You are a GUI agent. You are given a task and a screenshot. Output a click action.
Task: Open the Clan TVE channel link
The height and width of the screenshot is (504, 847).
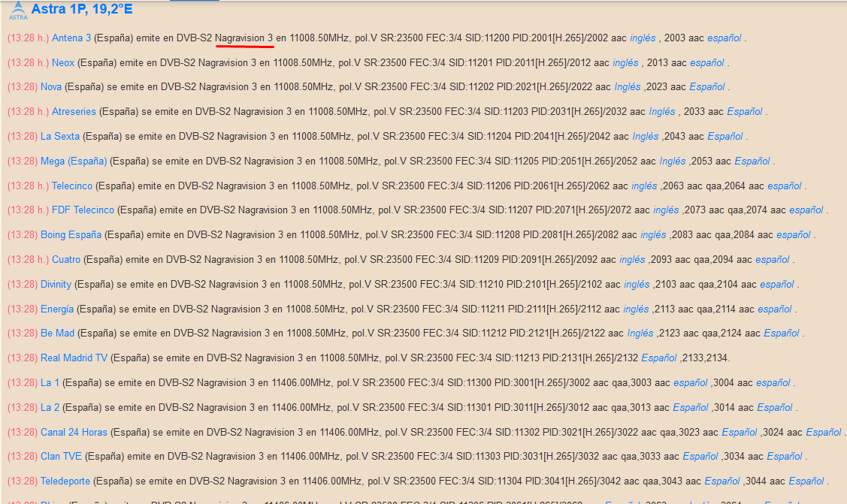(61, 457)
